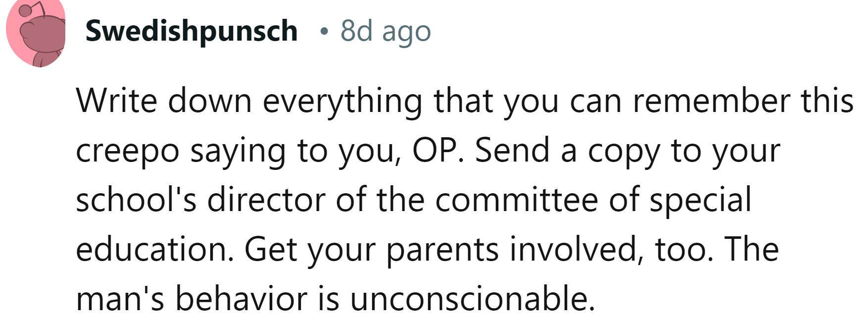
Task: Click the word "Write" starting the comment
Action: 117,101
